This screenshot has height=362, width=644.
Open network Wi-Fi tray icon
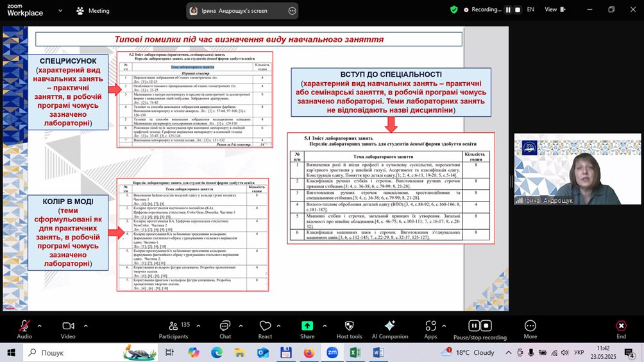point(554,352)
